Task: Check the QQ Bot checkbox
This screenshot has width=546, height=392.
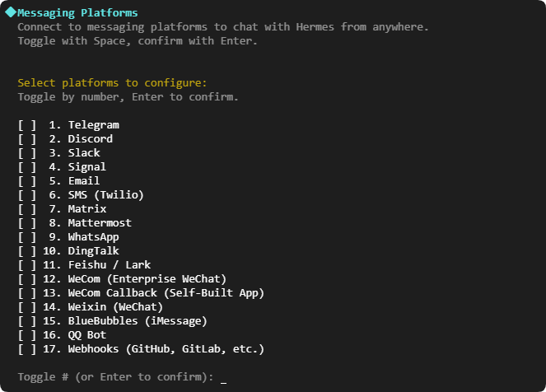Action: point(27,335)
